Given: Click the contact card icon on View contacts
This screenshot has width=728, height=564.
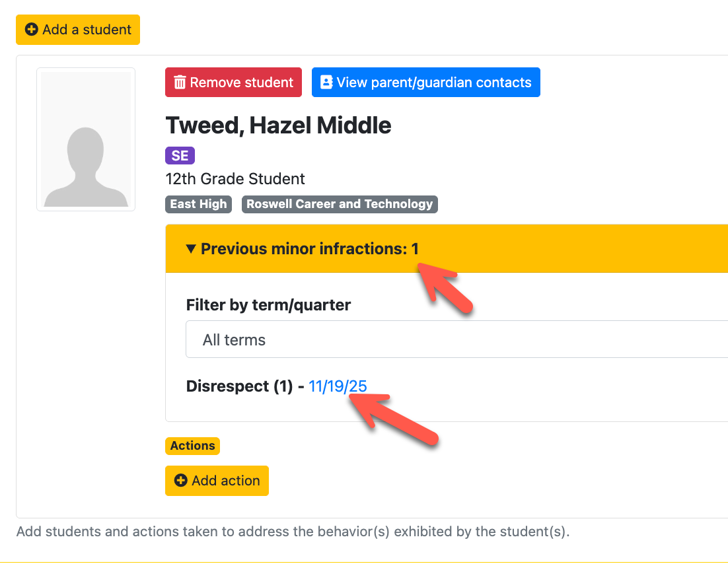Looking at the screenshot, I should [326, 82].
